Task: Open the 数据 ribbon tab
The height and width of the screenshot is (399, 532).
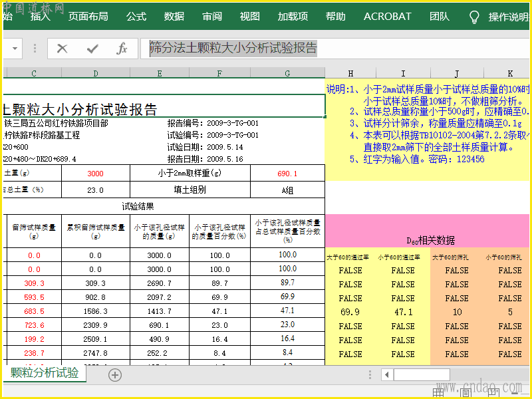Action: pyautogui.click(x=174, y=17)
